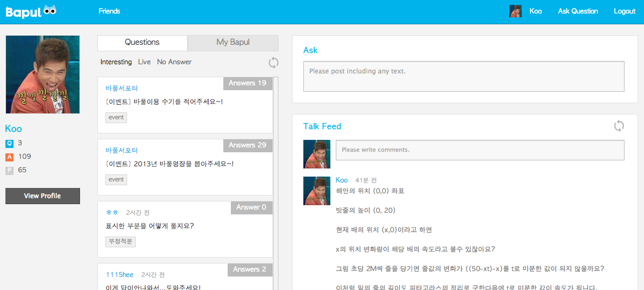Viewport: 644px width, 290px height.
Task: Click Ask Question in the header
Action: (577, 11)
